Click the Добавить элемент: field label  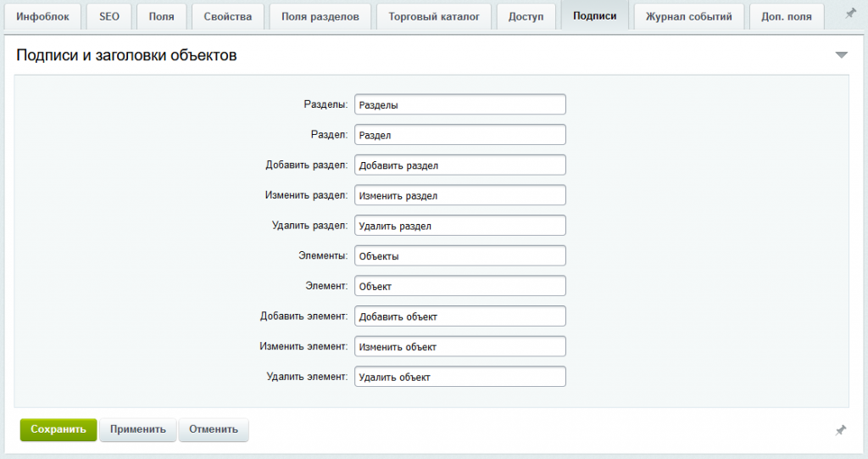[304, 316]
